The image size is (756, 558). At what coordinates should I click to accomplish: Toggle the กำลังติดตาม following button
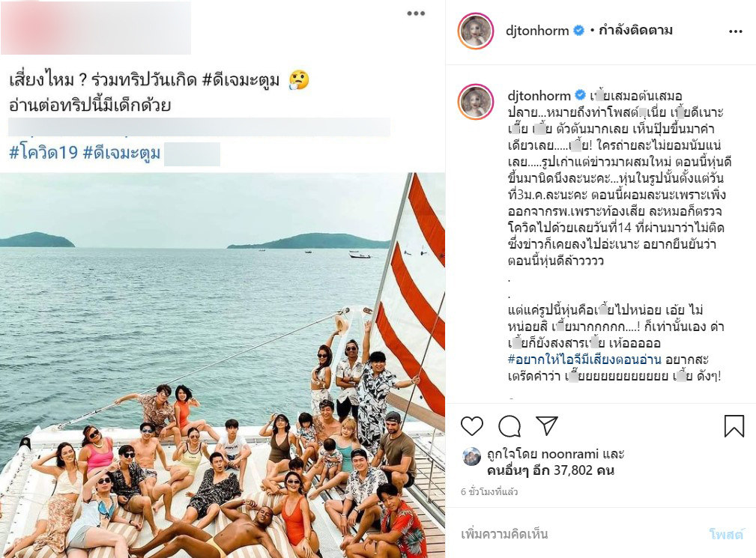pos(635,31)
